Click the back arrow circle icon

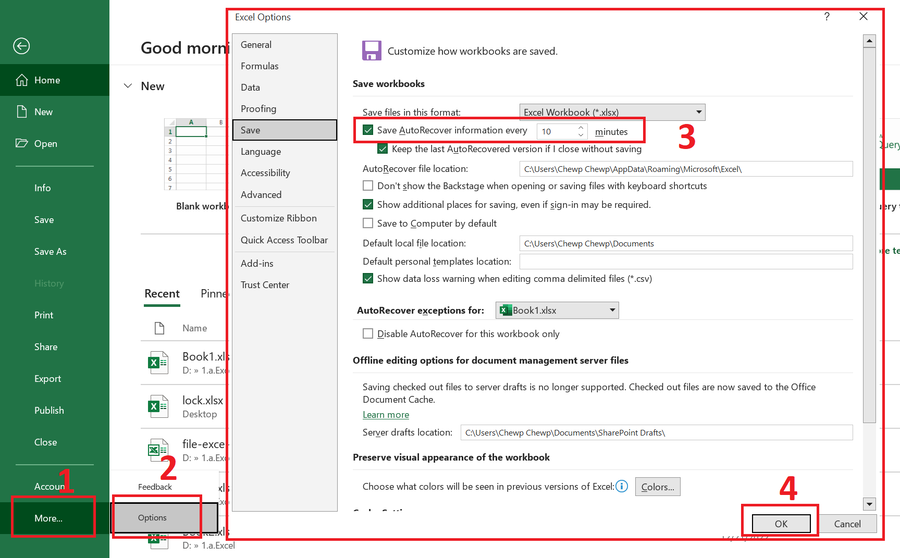click(x=22, y=46)
